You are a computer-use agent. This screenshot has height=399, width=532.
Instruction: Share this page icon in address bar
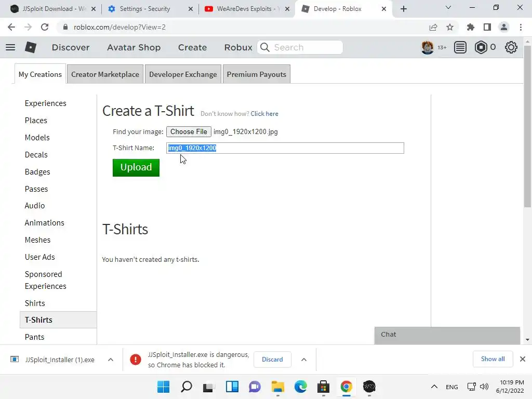[x=433, y=27]
